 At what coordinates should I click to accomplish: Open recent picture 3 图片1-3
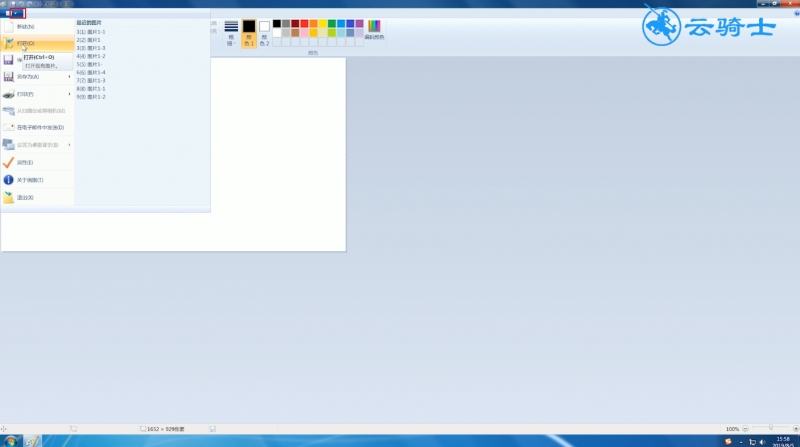pos(91,48)
